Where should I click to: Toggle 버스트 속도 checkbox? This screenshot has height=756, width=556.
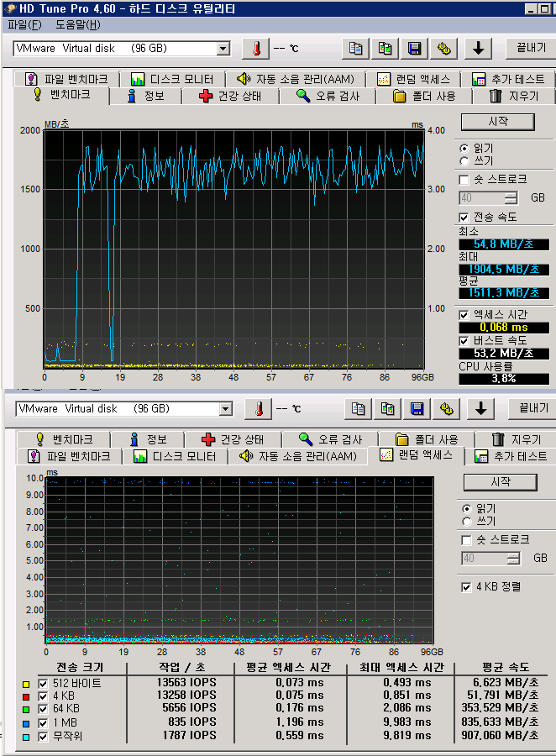(x=464, y=341)
